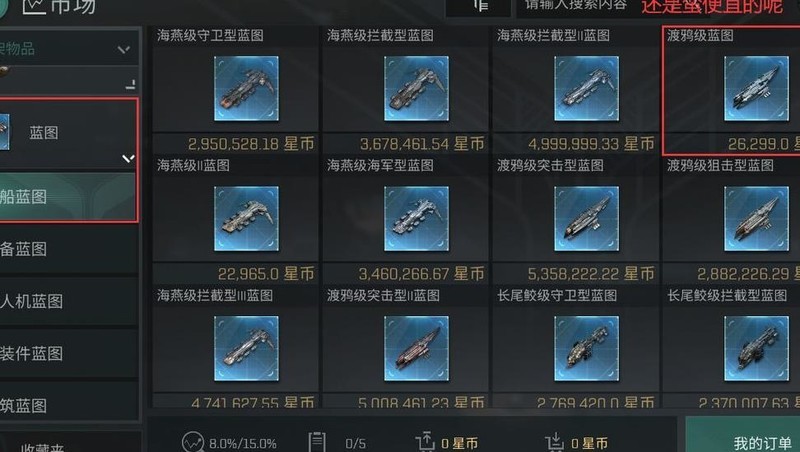This screenshot has width=800, height=452.
Task: Select the 海燕级拦截型蓝图 blueprint icon
Action: (416, 89)
